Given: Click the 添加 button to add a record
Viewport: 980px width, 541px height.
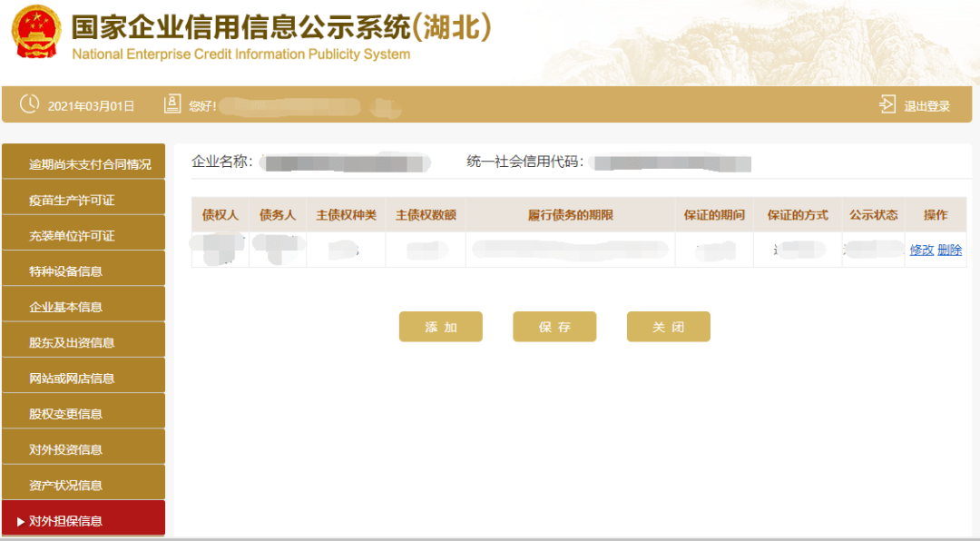Looking at the screenshot, I should (x=440, y=326).
